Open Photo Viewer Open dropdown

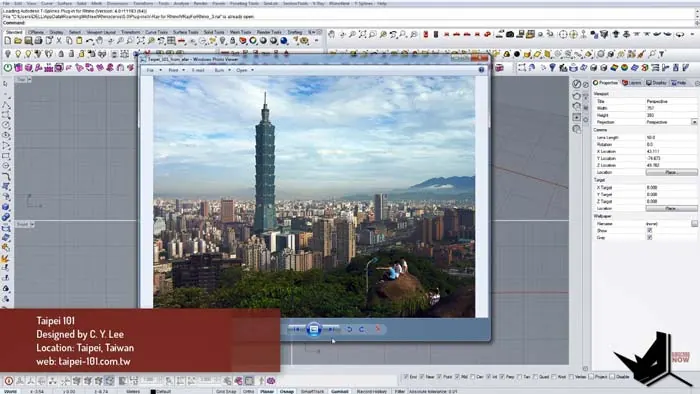click(x=245, y=70)
